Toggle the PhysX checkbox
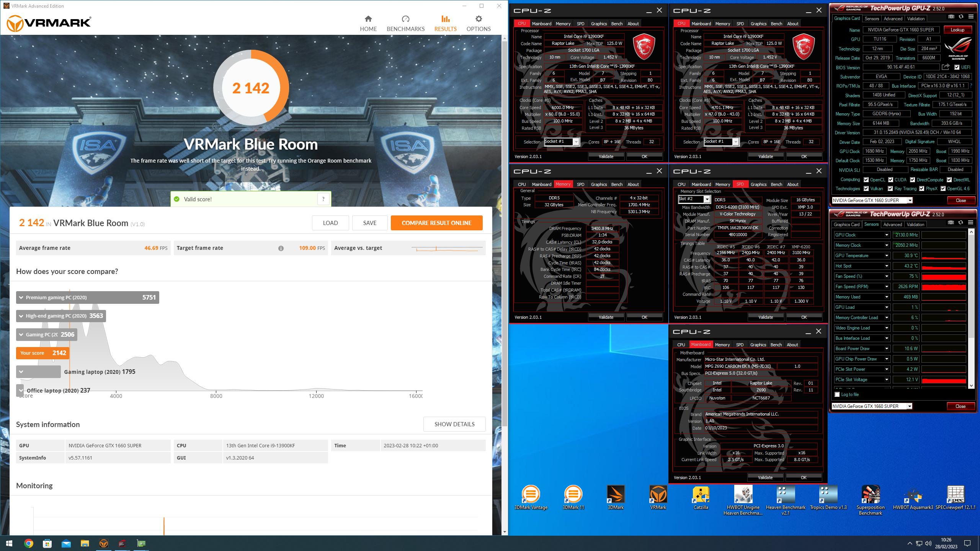The width and height of the screenshot is (980, 551). coord(922,189)
